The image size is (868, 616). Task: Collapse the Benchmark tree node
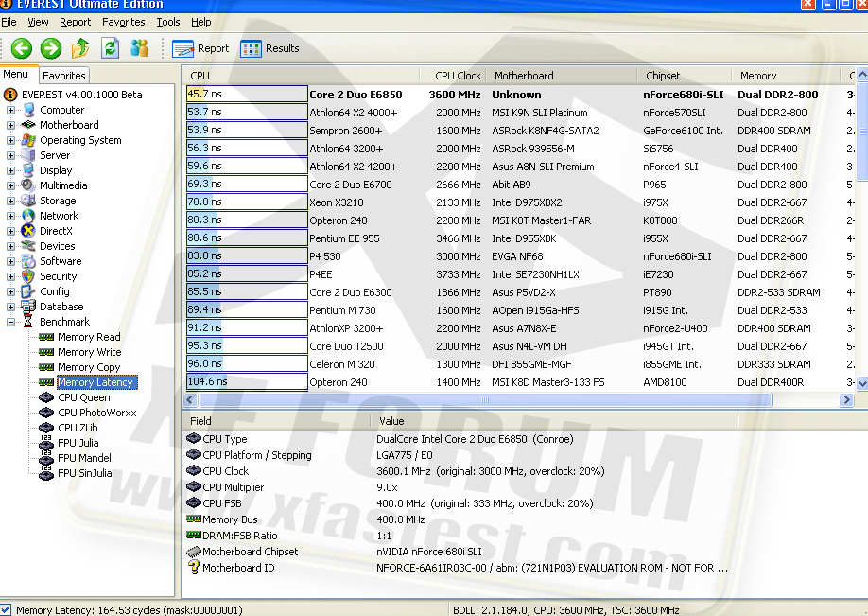point(10,322)
